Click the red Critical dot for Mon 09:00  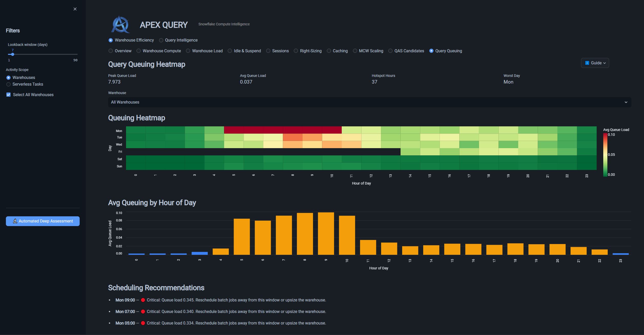pos(143,300)
